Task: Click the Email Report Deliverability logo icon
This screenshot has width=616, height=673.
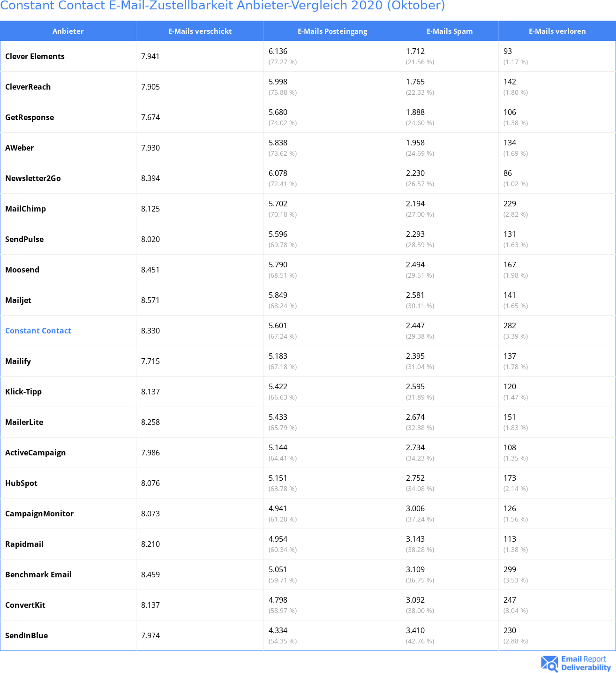Action: (x=549, y=663)
